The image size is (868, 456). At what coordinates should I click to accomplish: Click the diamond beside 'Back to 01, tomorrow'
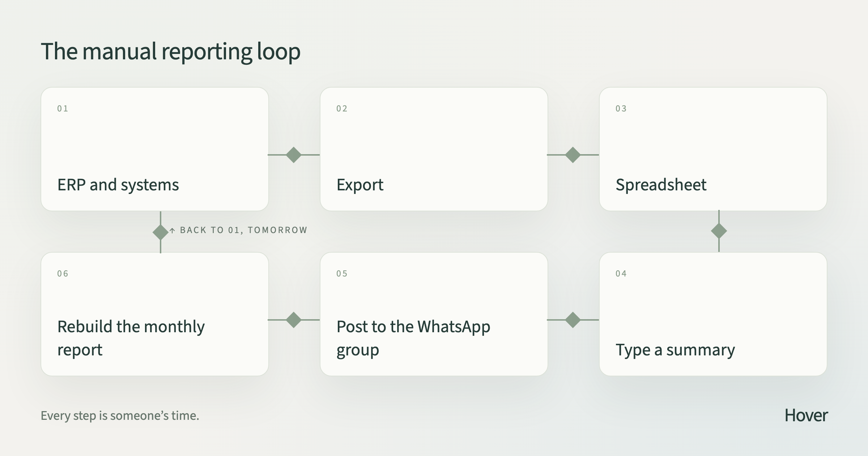point(161,232)
